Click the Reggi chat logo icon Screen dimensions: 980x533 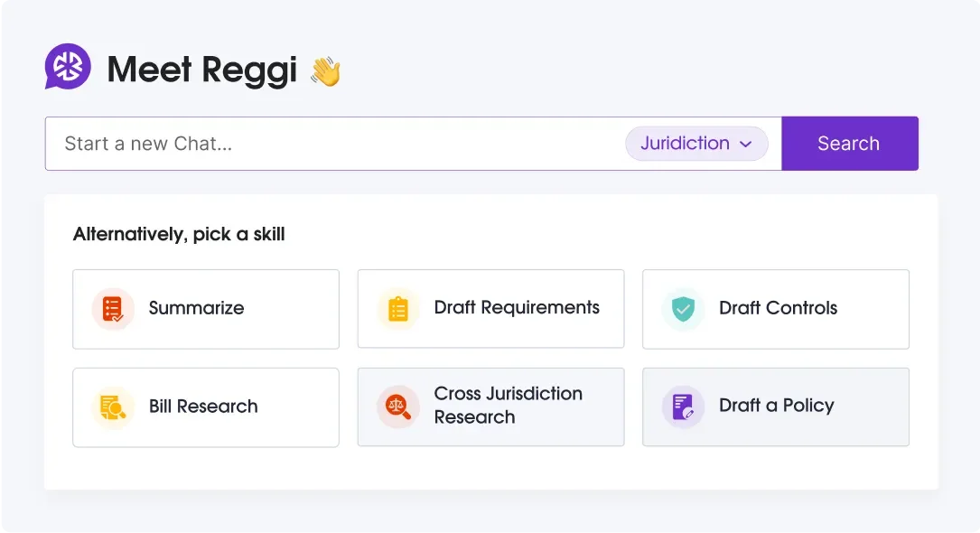(68, 67)
